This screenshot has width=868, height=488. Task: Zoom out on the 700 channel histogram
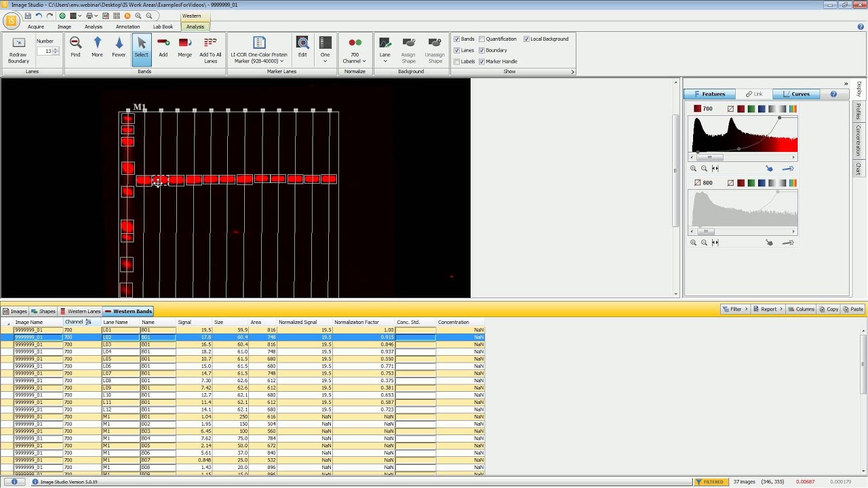point(704,169)
